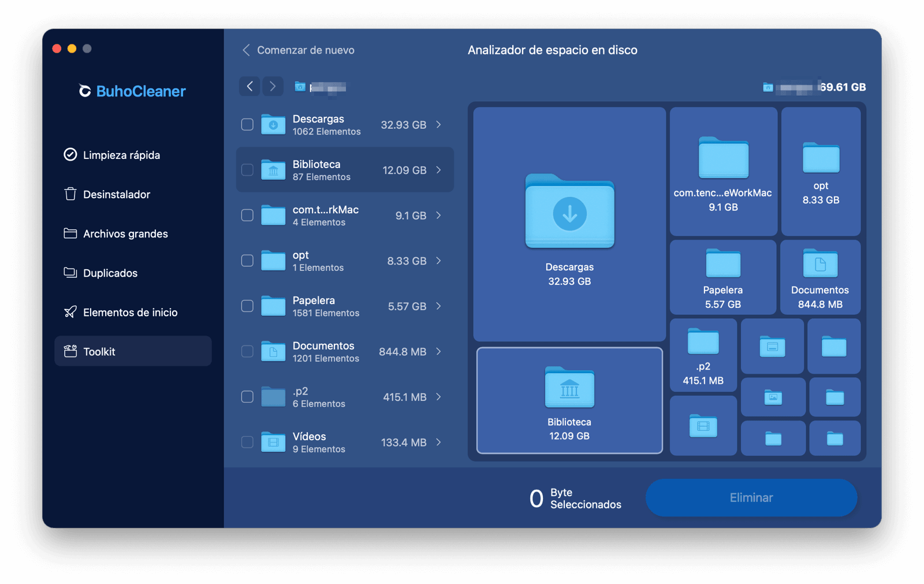Screen dimensions: 924x584
Task: Check the Biblioteca checkbox
Action: 247,170
